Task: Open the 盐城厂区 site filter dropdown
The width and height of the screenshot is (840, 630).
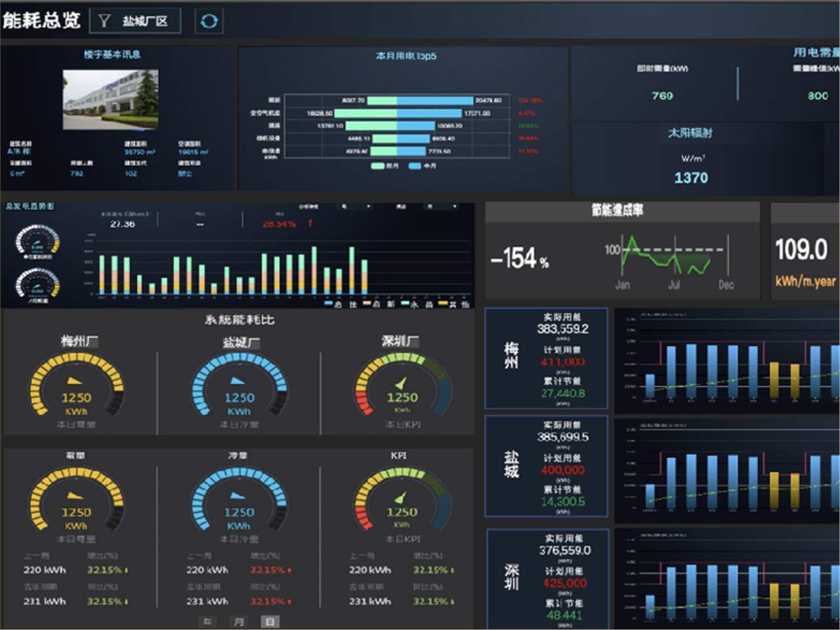Action: pyautogui.click(x=144, y=21)
